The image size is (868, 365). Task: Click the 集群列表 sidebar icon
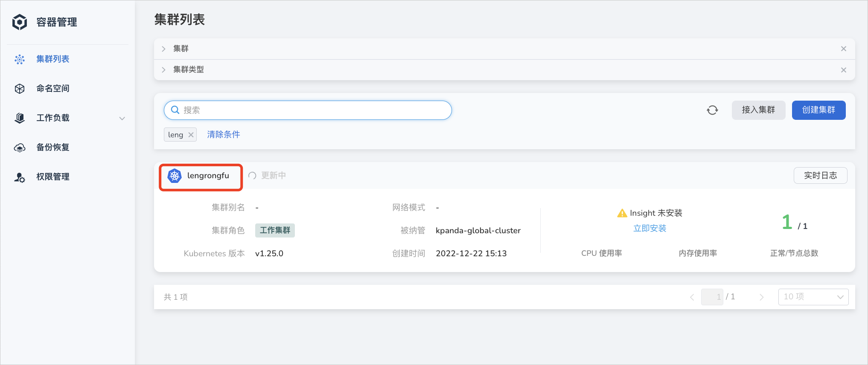[20, 59]
